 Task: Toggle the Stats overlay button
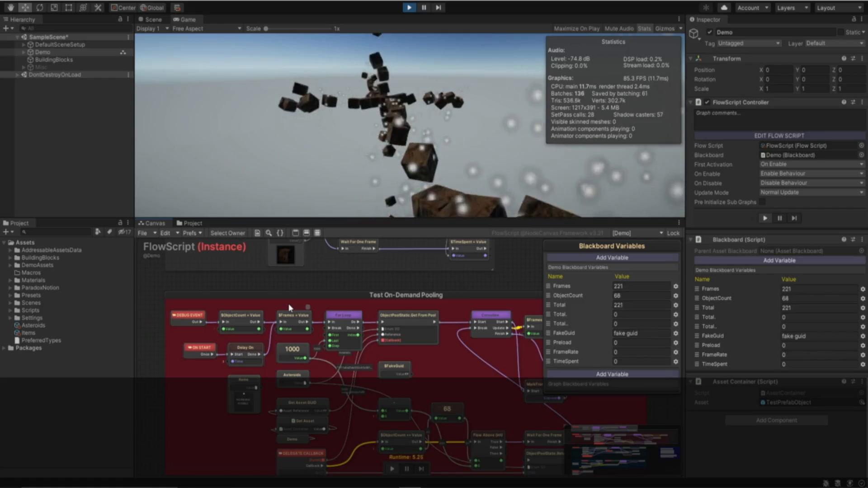pyautogui.click(x=644, y=28)
